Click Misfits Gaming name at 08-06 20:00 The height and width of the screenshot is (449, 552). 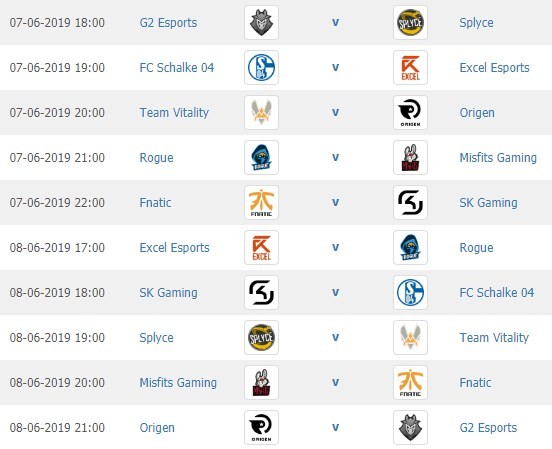[178, 383]
